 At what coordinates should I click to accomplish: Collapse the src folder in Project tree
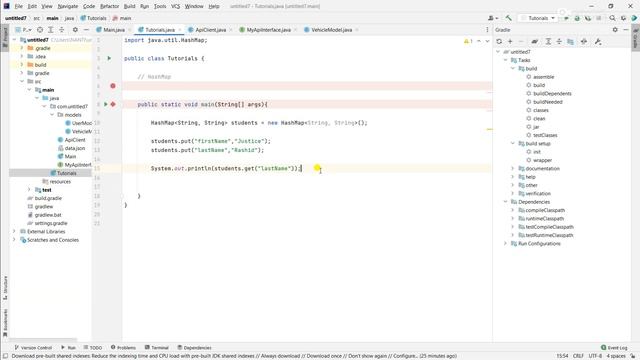pyautogui.click(x=22, y=81)
